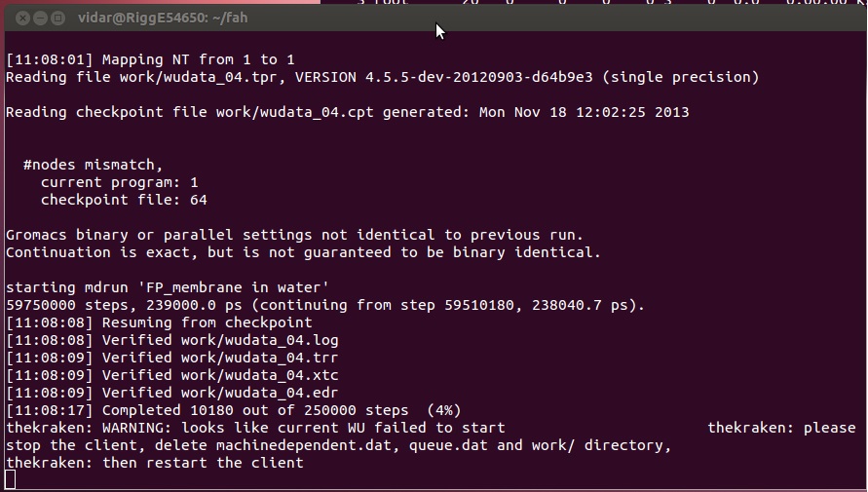Click the 'Gromacs binary or parallel settings' line
Image resolution: width=868 pixels, height=492 pixels.
click(295, 235)
